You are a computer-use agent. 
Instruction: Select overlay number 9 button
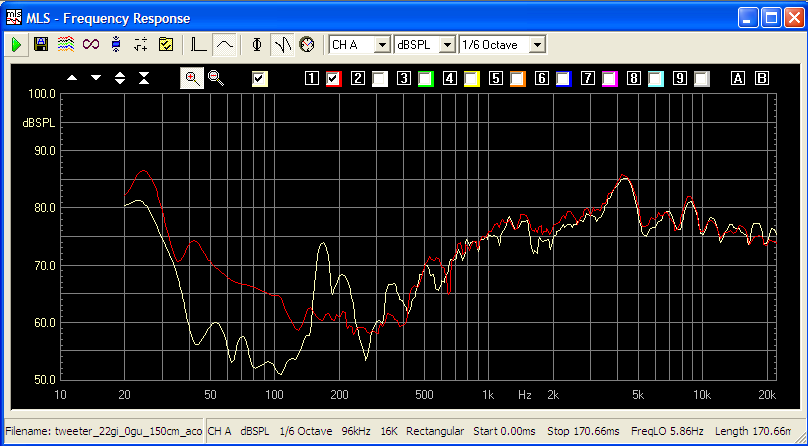coord(680,78)
